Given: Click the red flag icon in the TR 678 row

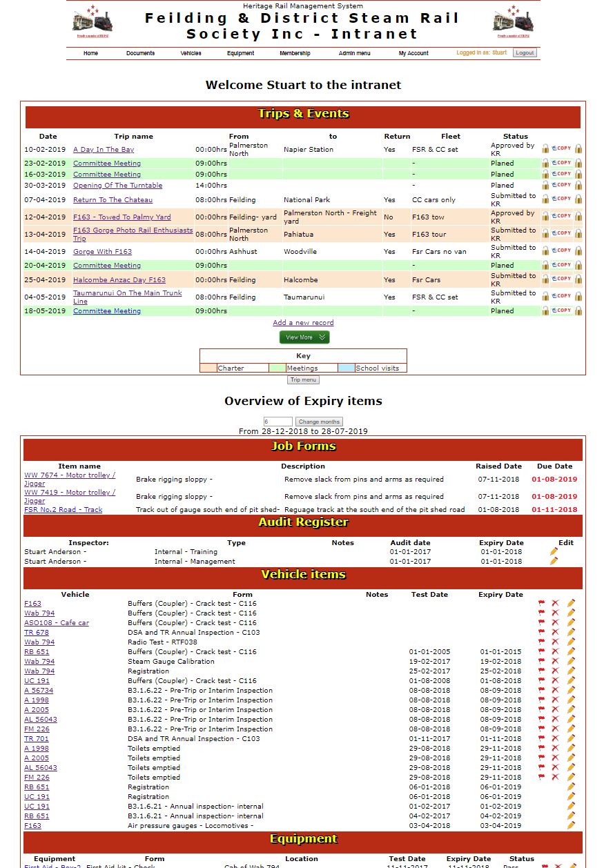Looking at the screenshot, I should pos(542,632).
